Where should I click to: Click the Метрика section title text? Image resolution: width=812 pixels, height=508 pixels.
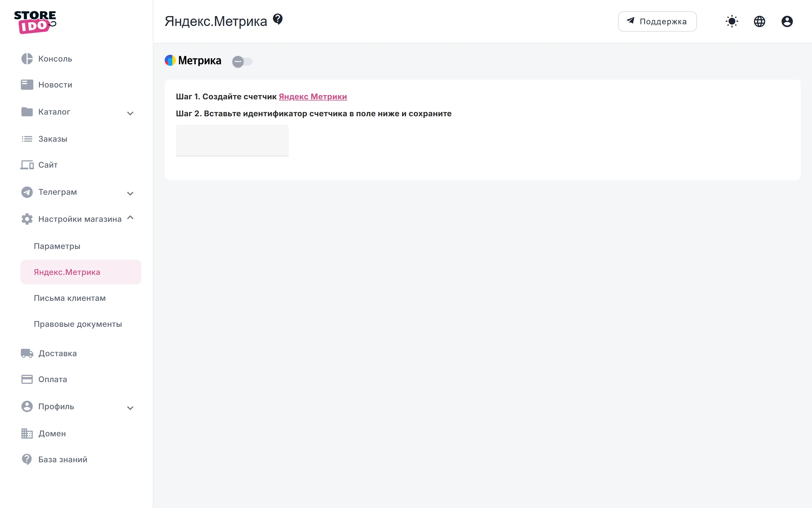[x=200, y=60]
